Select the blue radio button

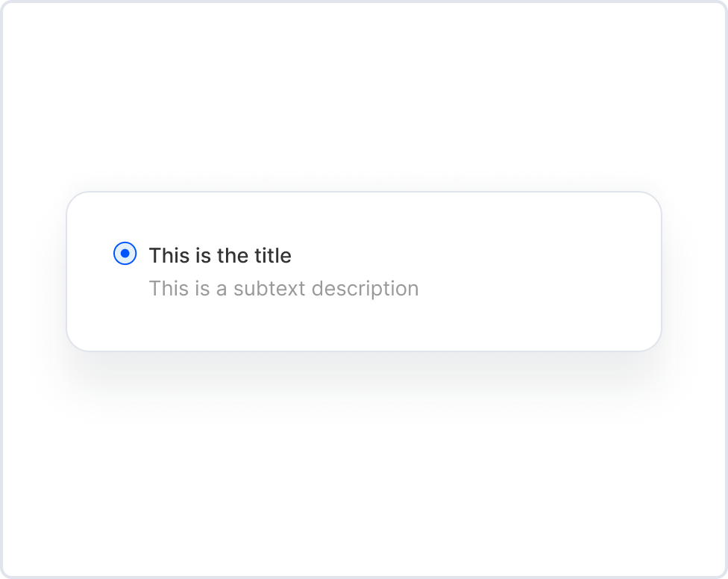click(x=125, y=254)
